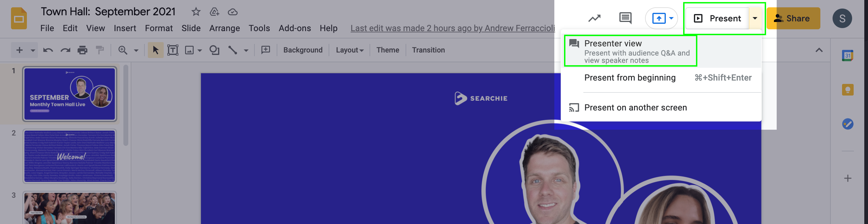Click the Redo icon
Image resolution: width=868 pixels, height=224 pixels.
coord(65,50)
